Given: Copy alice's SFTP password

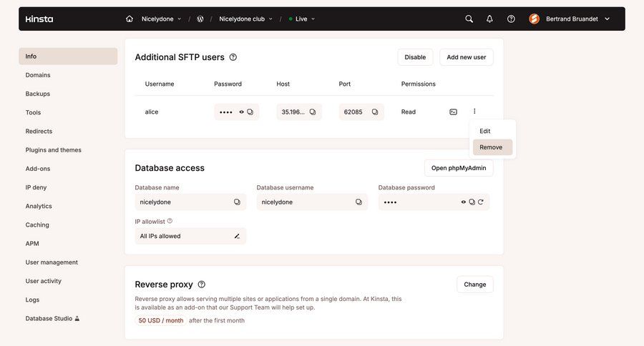Looking at the screenshot, I should [250, 112].
